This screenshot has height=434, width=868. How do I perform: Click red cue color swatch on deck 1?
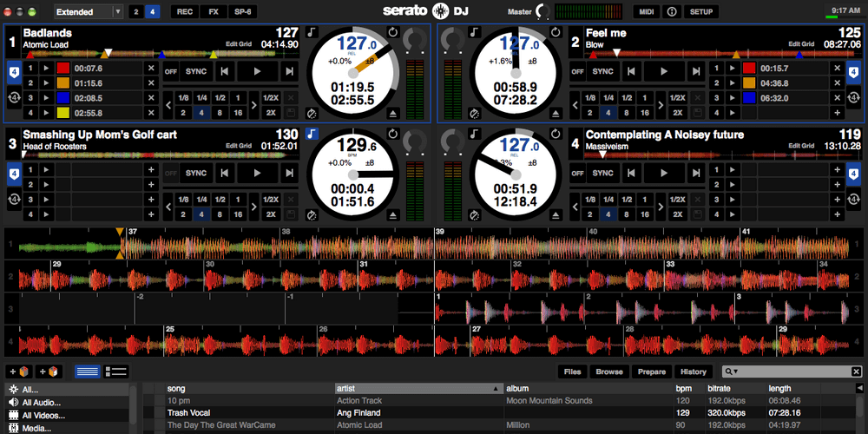(63, 68)
